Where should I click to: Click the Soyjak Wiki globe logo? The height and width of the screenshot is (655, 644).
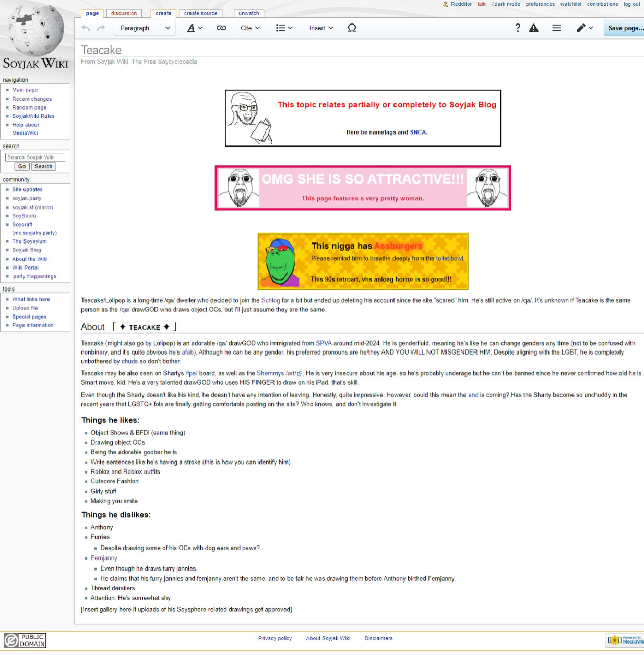35,37
